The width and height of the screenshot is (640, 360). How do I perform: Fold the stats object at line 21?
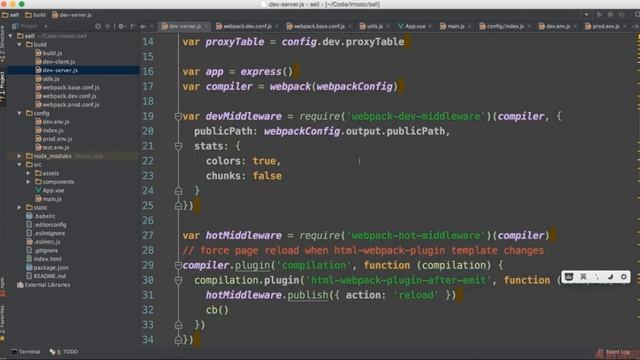[178, 146]
